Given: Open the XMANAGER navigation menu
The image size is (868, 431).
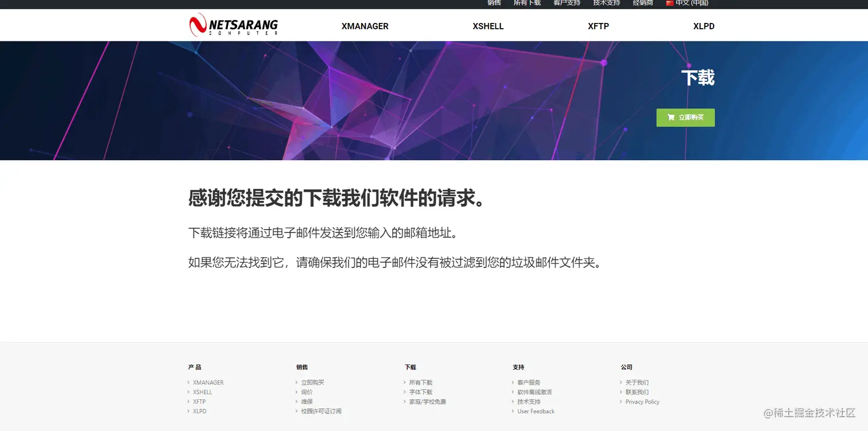Looking at the screenshot, I should [x=365, y=26].
